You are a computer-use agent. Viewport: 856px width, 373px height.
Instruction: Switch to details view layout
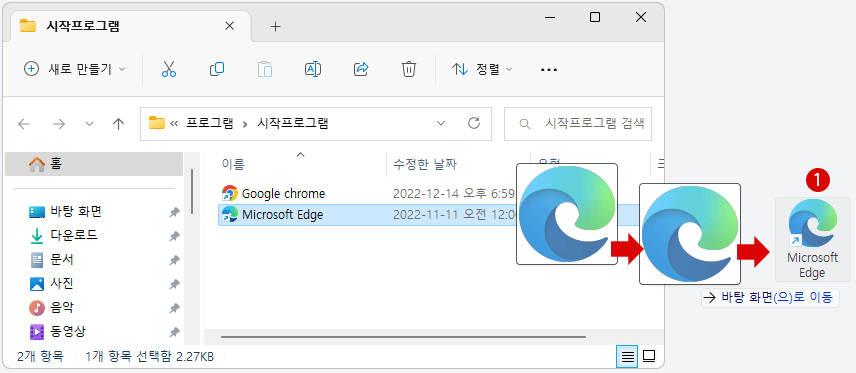(628, 357)
